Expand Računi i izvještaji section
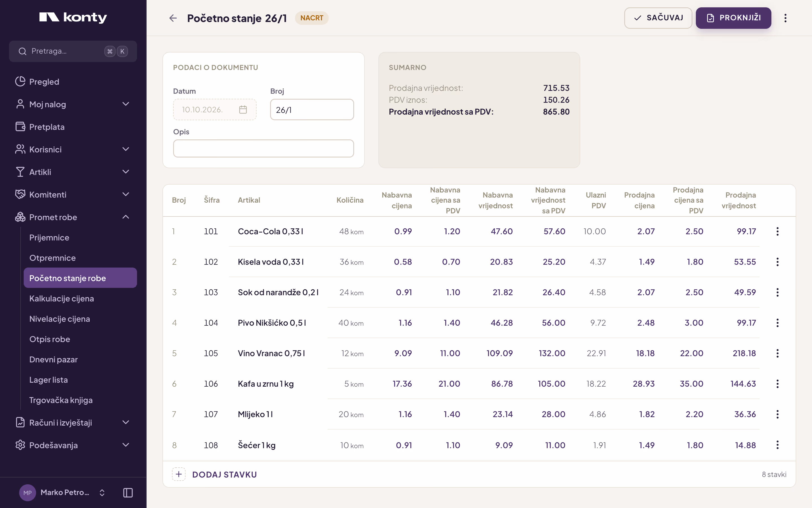Screen dimensions: 812x508 point(73,422)
